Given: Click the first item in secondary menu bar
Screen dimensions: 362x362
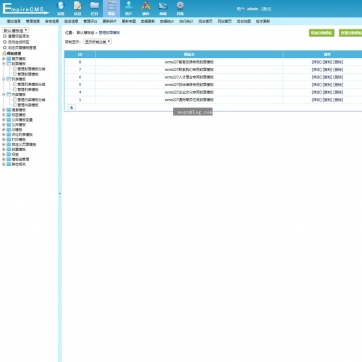Looking at the screenshot, I should click(14, 21).
